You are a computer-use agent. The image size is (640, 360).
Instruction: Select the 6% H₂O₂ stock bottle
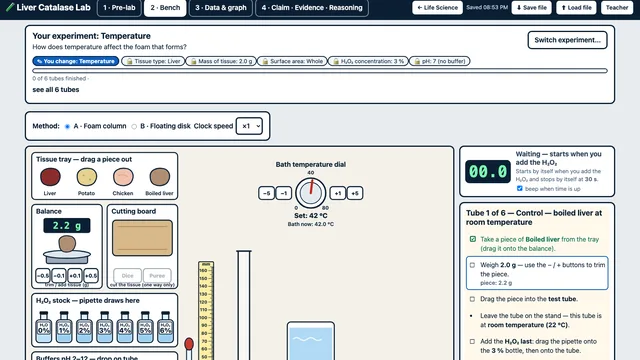[165, 327]
